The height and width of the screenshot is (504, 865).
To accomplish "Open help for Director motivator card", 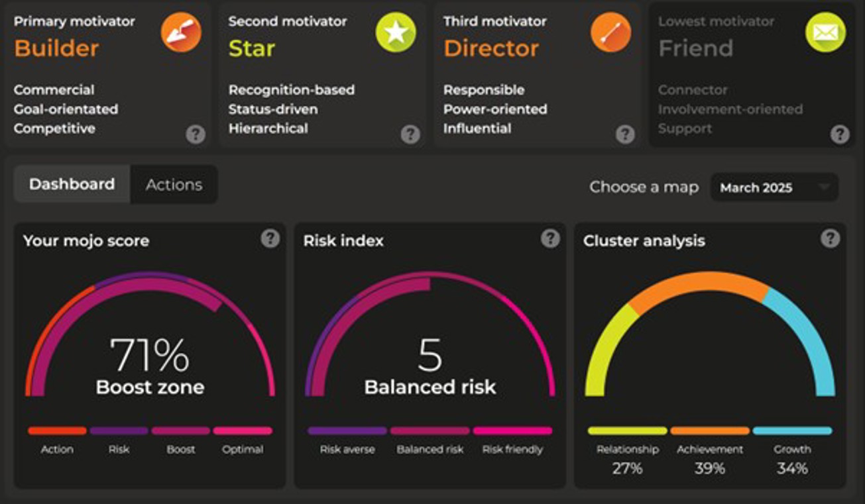I will click(x=625, y=134).
